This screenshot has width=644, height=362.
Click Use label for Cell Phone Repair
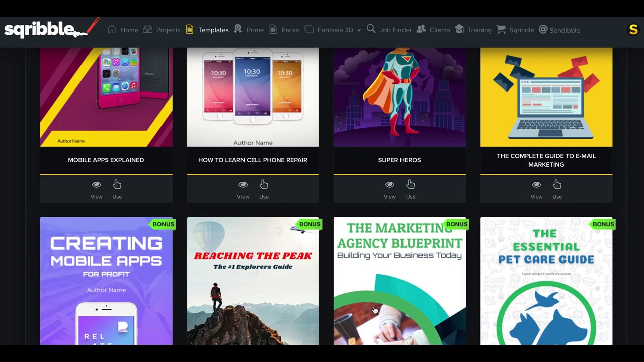(x=264, y=197)
